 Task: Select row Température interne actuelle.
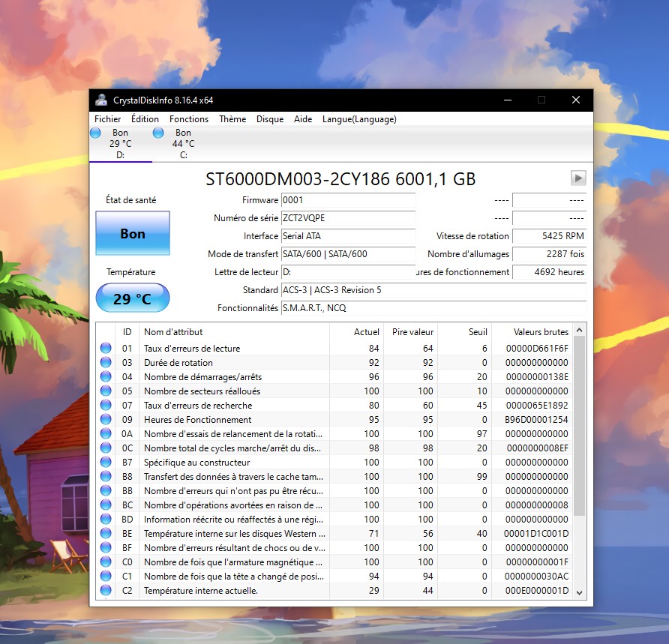click(x=335, y=590)
